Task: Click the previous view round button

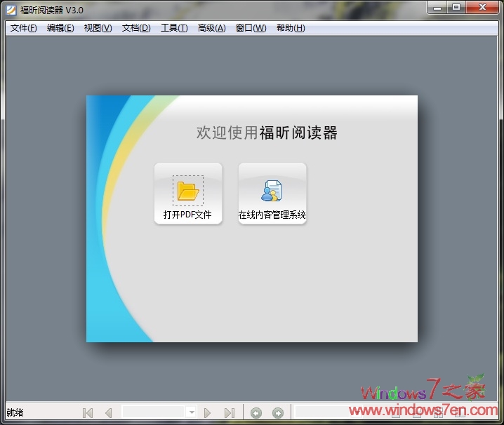Action: (x=256, y=413)
